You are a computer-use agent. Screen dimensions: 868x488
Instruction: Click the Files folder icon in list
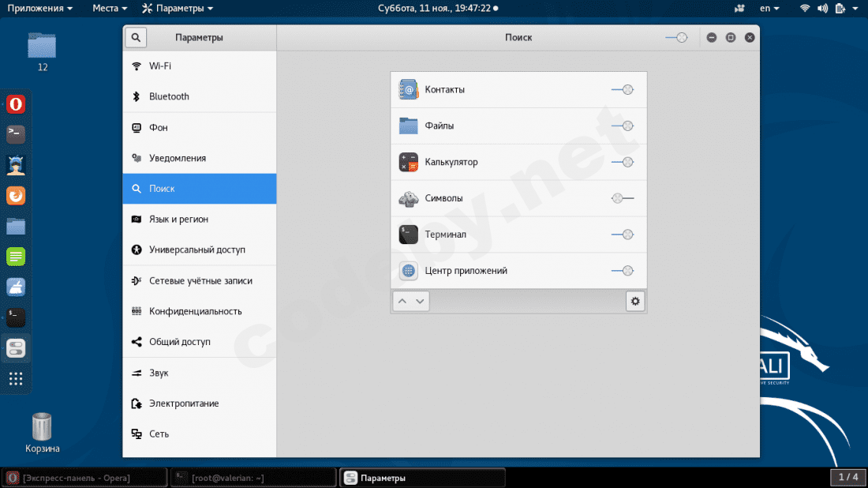409,126
